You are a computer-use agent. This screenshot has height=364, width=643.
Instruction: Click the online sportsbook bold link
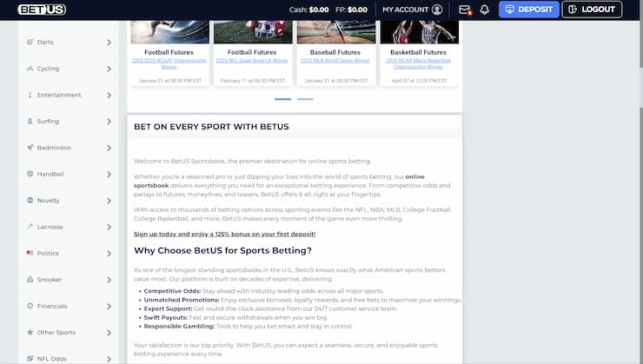tap(279, 181)
